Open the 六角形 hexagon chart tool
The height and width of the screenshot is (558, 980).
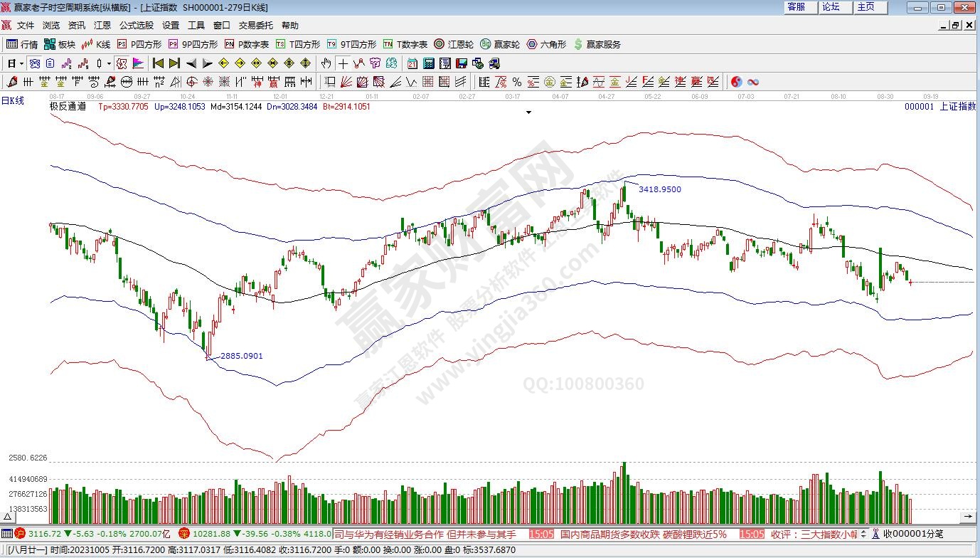tap(546, 44)
